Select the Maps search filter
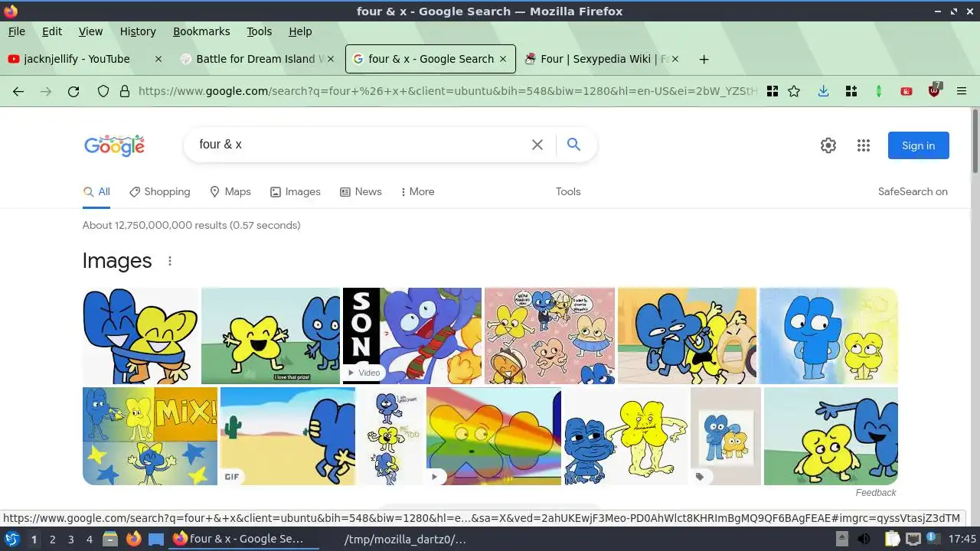 [230, 192]
